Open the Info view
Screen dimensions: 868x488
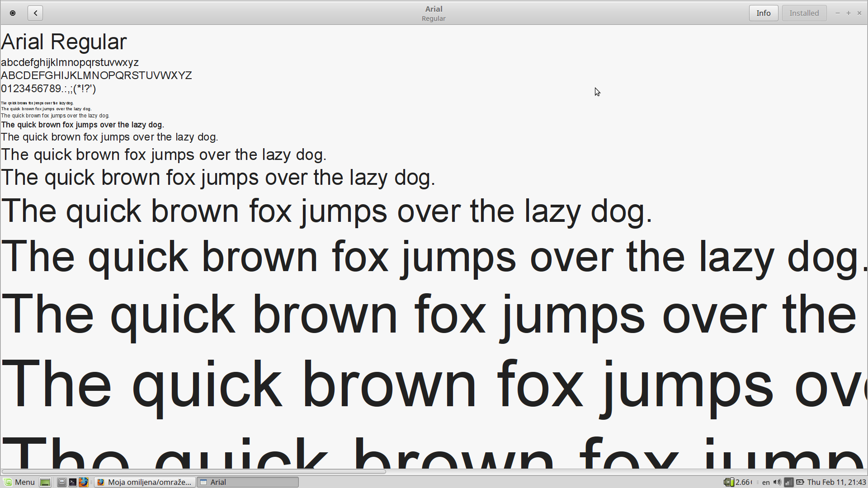point(763,13)
